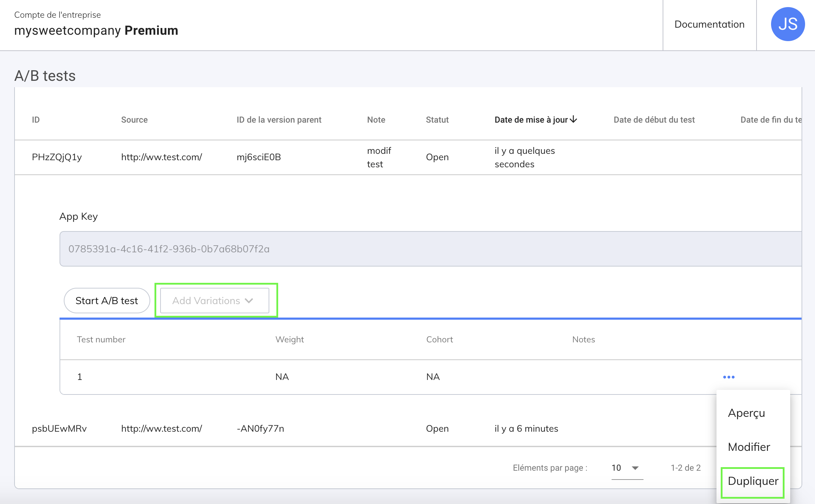Viewport: 815px width, 504px height.
Task: Expand the psbUEwMRv test row
Action: [59, 429]
